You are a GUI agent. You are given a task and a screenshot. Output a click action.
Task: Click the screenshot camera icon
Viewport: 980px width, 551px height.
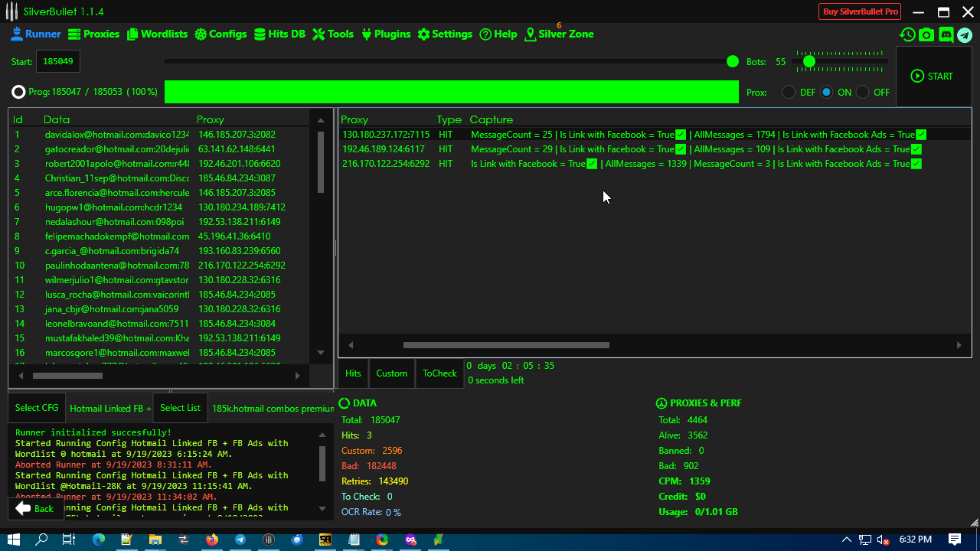coord(926,34)
